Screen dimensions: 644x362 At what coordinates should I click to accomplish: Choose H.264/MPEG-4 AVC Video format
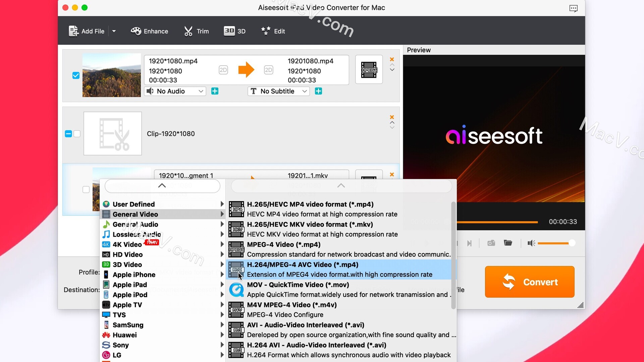point(339,269)
